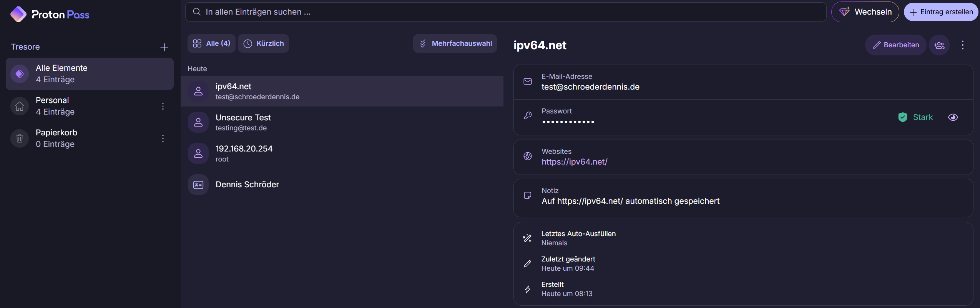Click Eintrag erstellen button
The width and height of the screenshot is (980, 308).
click(940, 12)
